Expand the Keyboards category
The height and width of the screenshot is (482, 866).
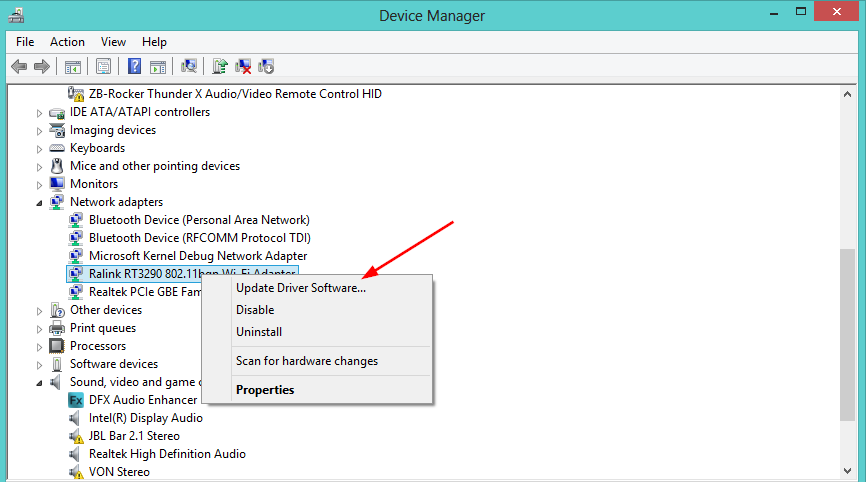point(40,148)
